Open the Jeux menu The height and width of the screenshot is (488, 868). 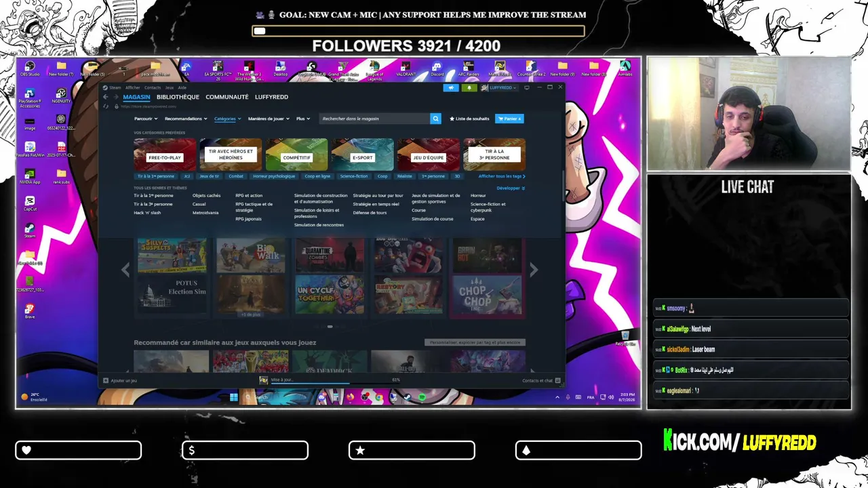point(170,87)
